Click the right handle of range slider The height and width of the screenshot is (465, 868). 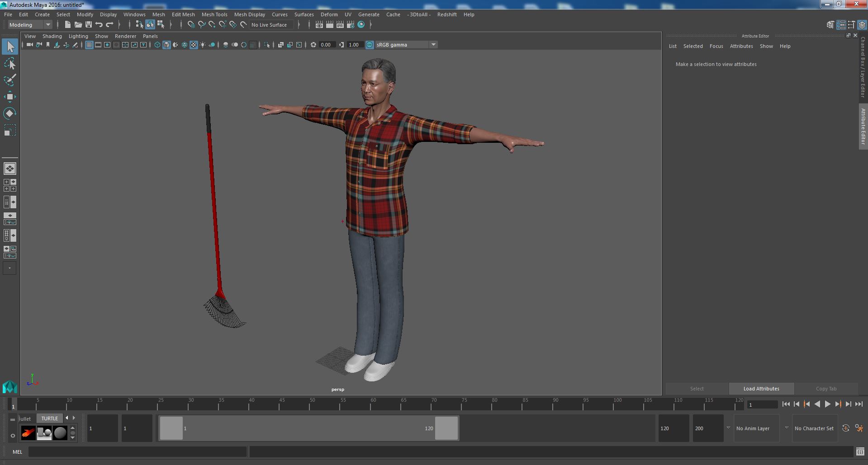(x=446, y=428)
